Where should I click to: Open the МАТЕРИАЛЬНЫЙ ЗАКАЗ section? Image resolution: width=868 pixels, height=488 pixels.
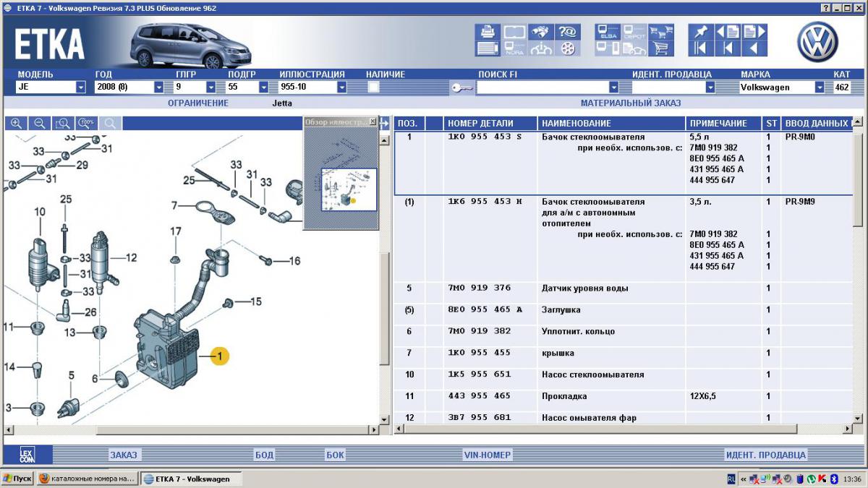631,103
